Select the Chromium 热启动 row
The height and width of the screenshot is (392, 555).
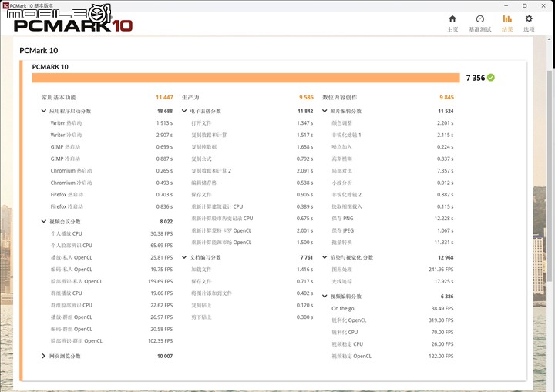112,171
